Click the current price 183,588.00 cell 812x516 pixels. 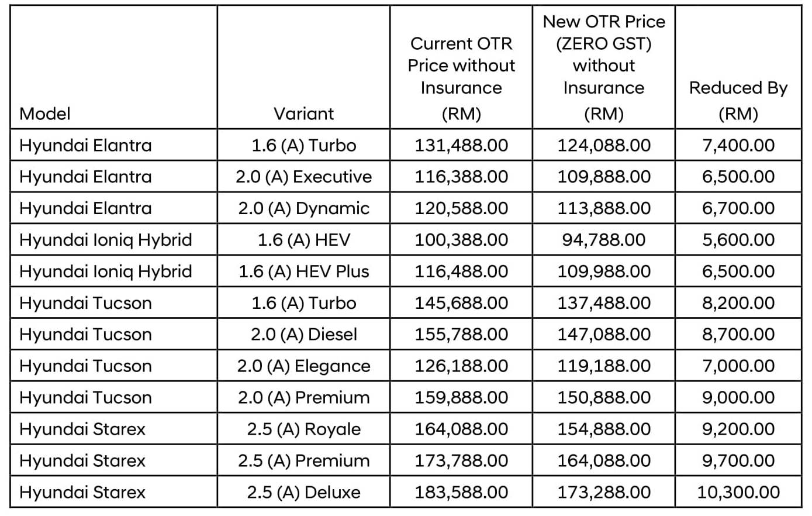click(x=461, y=493)
